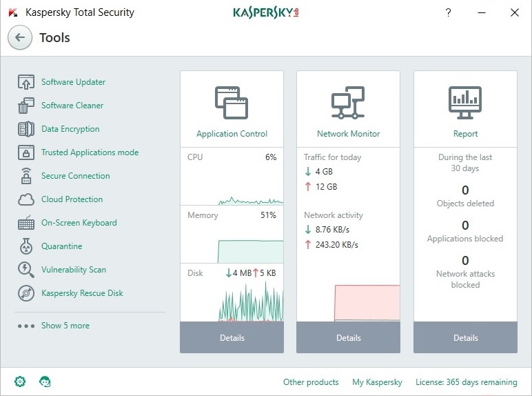Click the Application Control title link
The width and height of the screenshot is (532, 396).
[232, 134]
